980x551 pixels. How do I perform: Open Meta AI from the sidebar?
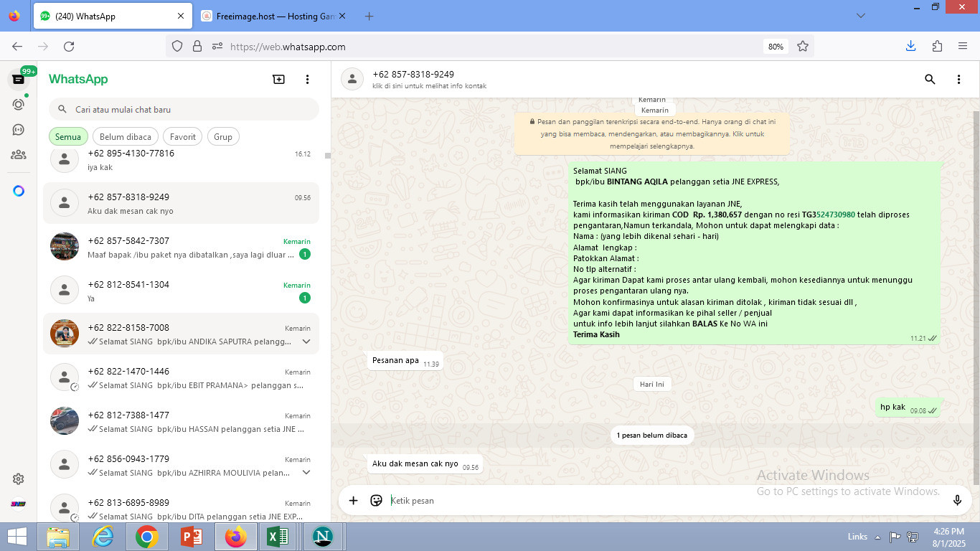(x=19, y=191)
